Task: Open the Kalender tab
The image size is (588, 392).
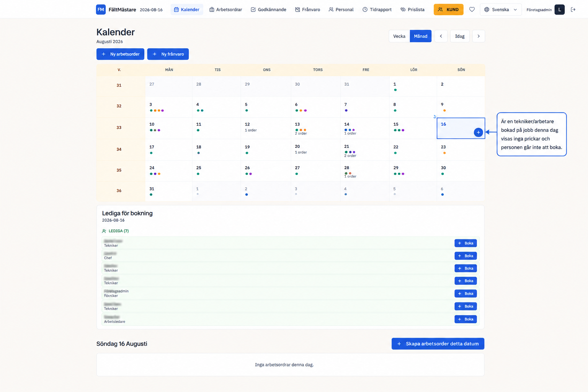Action: tap(187, 10)
